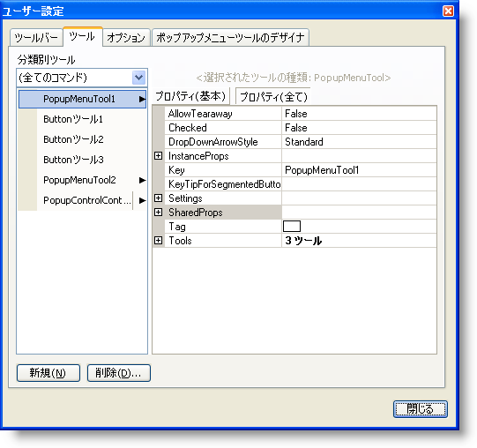Image resolution: width=477 pixels, height=448 pixels.
Task: Click the 新規(N) button
Action: [48, 373]
